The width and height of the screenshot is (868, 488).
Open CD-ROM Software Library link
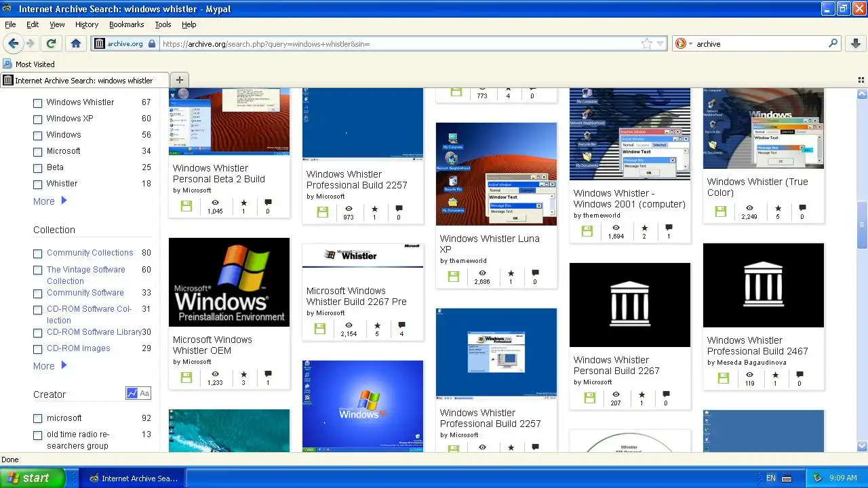pyautogui.click(x=94, y=332)
